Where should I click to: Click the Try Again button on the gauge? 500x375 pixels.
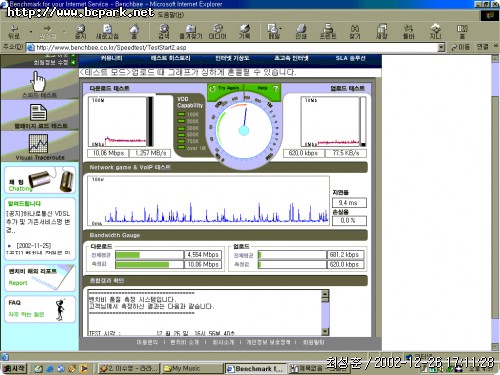tap(226, 88)
